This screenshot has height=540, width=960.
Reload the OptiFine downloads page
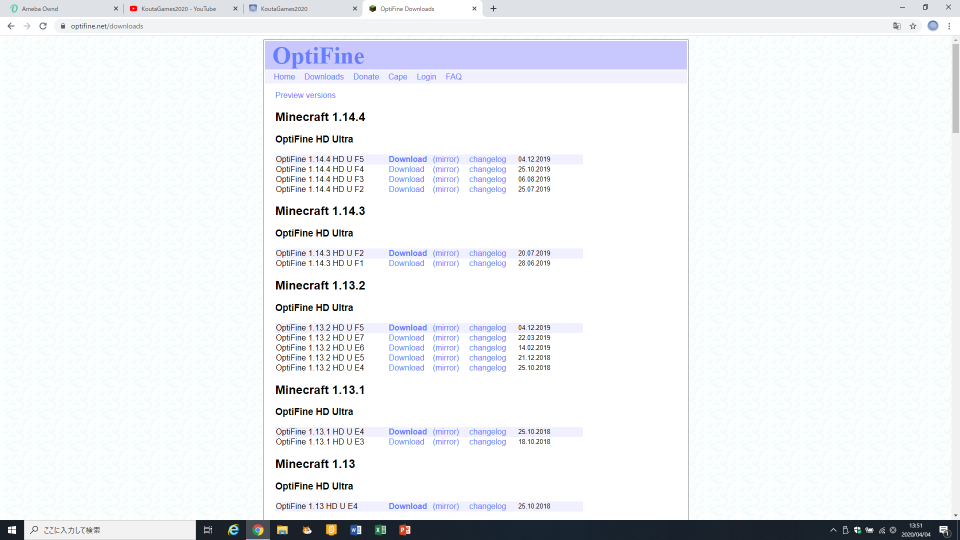pyautogui.click(x=43, y=26)
